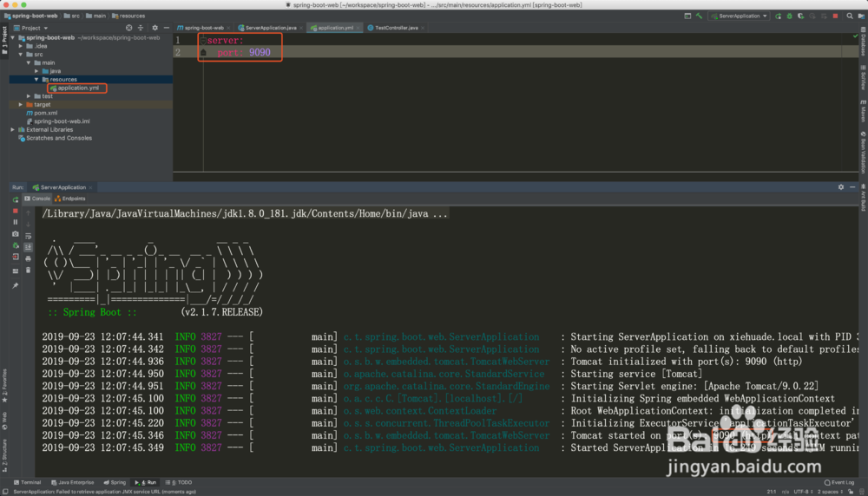The image size is (868, 496).
Task: Click the Exit icon in the Run panel
Action: point(16,257)
